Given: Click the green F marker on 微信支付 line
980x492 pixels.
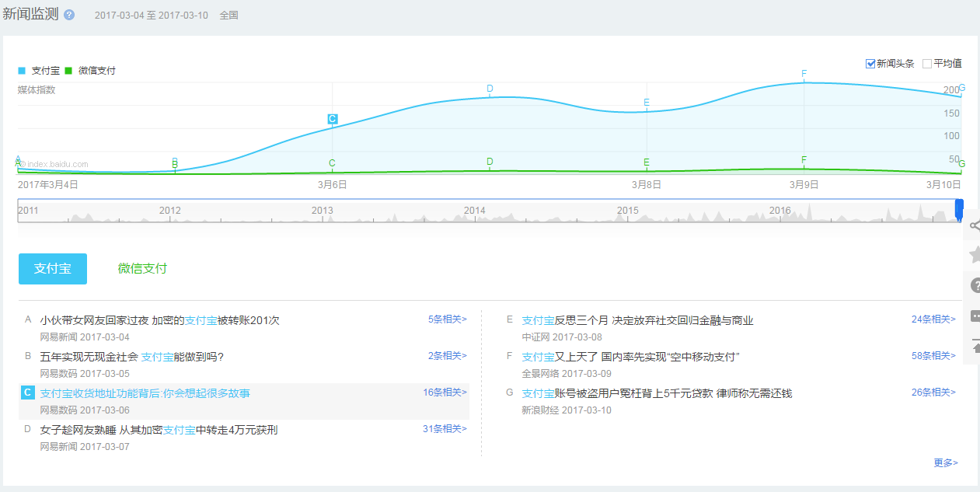Looking at the screenshot, I should (804, 160).
